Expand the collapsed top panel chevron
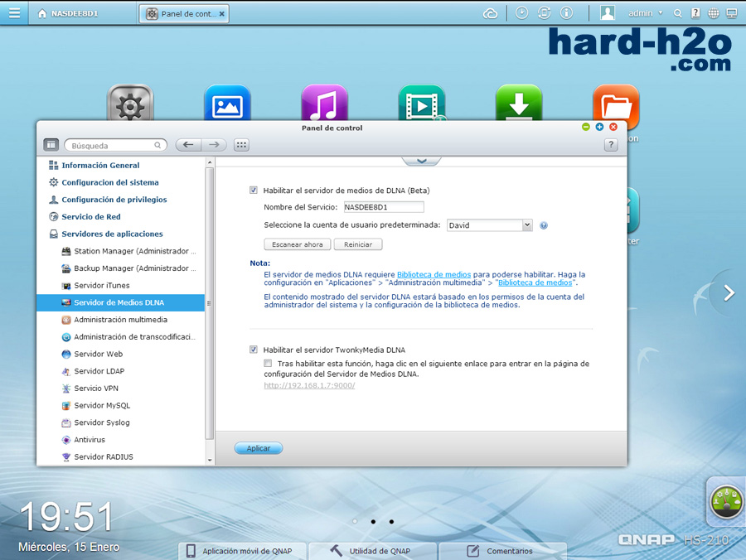Image resolution: width=746 pixels, height=560 pixels. tap(422, 162)
